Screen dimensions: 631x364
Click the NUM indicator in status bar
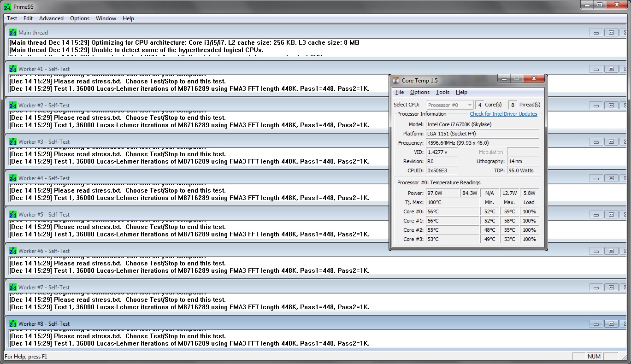coord(594,357)
